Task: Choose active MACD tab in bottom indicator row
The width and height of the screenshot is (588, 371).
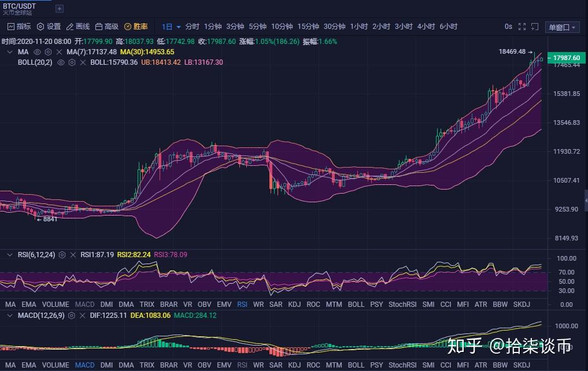Action: 85,365
